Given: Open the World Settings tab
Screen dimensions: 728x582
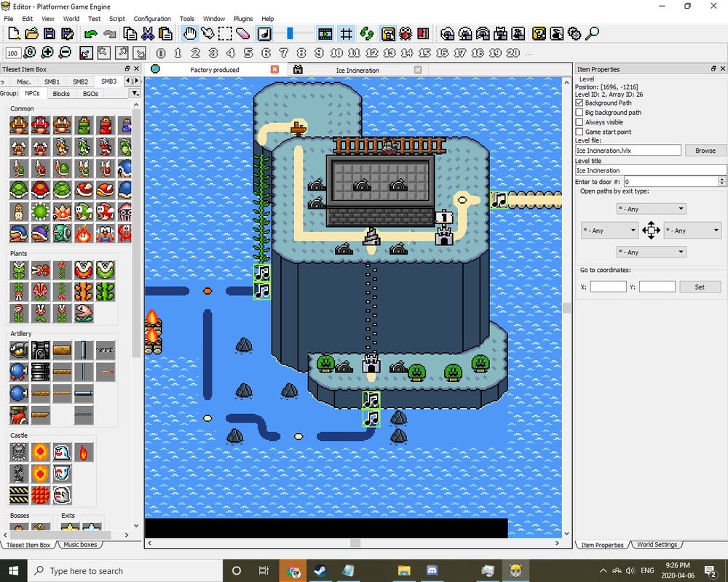Looking at the screenshot, I should click(x=657, y=544).
